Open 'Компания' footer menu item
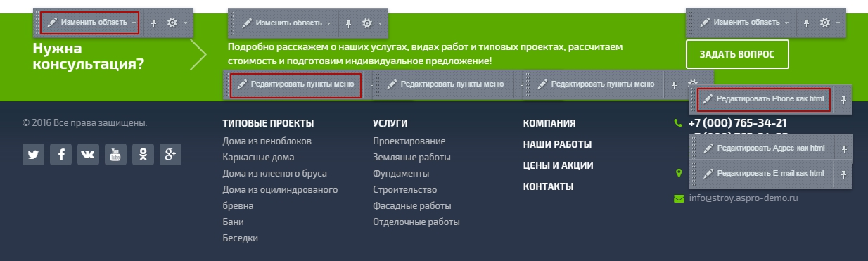868x261 pixels. click(x=549, y=123)
